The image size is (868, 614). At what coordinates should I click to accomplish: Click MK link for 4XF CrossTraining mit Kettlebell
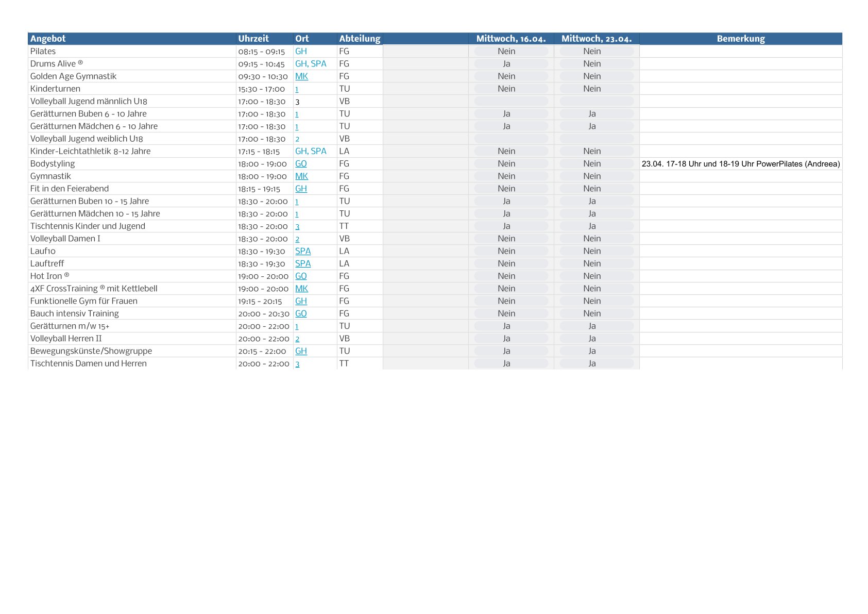[x=301, y=289]
